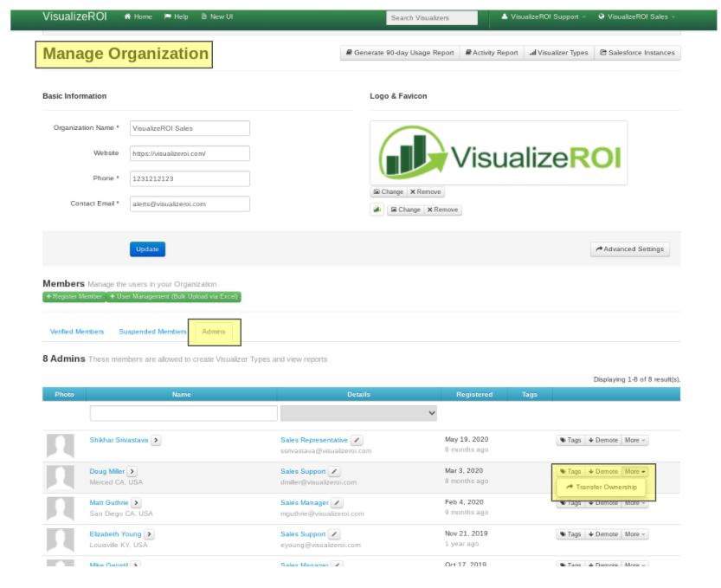Image resolution: width=721 pixels, height=588 pixels.
Task: Click Remove for the favicon
Action: click(443, 210)
